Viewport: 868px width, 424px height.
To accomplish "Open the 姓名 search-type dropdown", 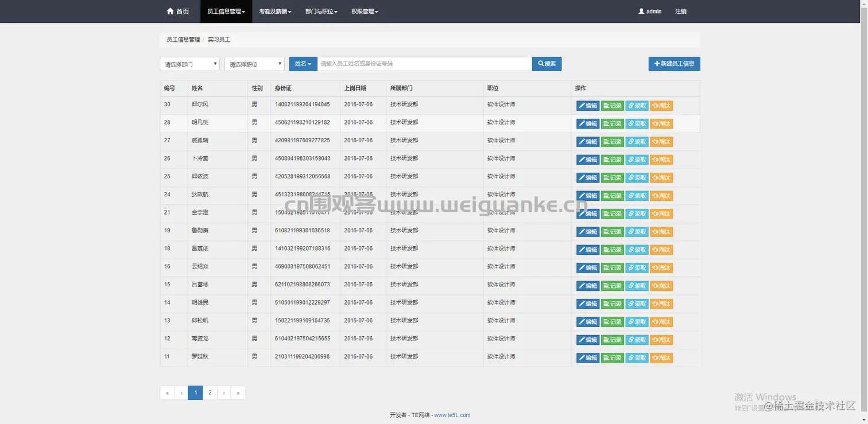I will (x=303, y=64).
